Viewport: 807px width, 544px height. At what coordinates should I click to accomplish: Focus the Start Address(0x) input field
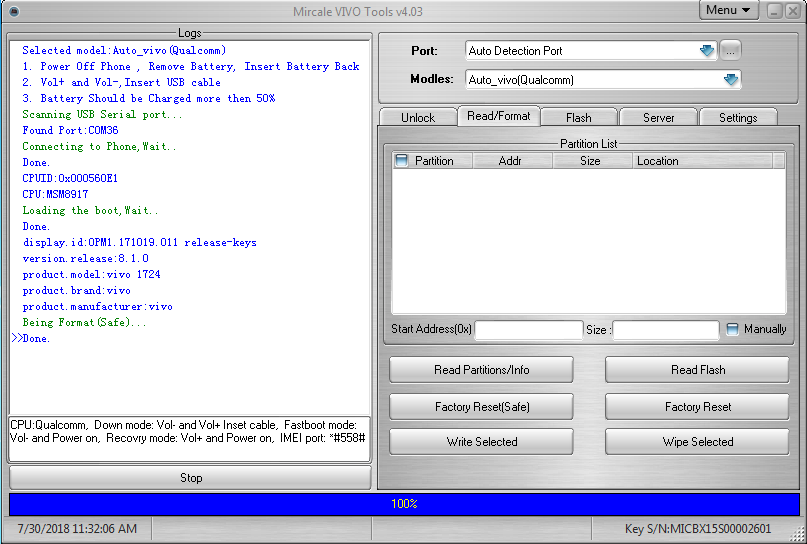click(x=529, y=330)
